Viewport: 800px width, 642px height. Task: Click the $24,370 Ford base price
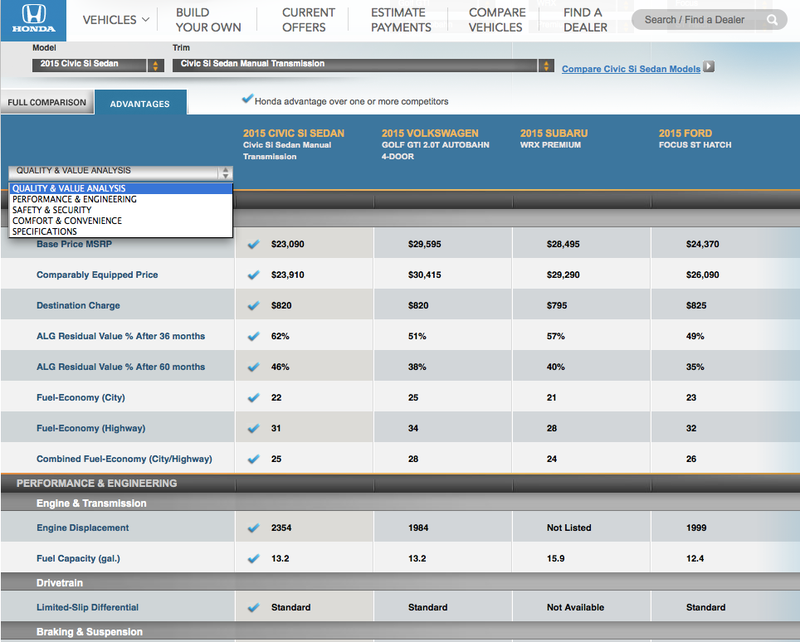pos(703,244)
